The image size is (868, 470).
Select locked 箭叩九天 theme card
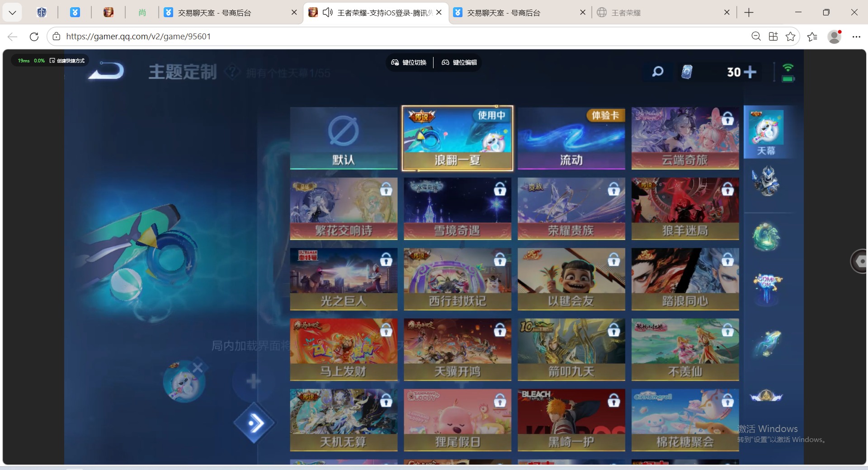(571, 349)
